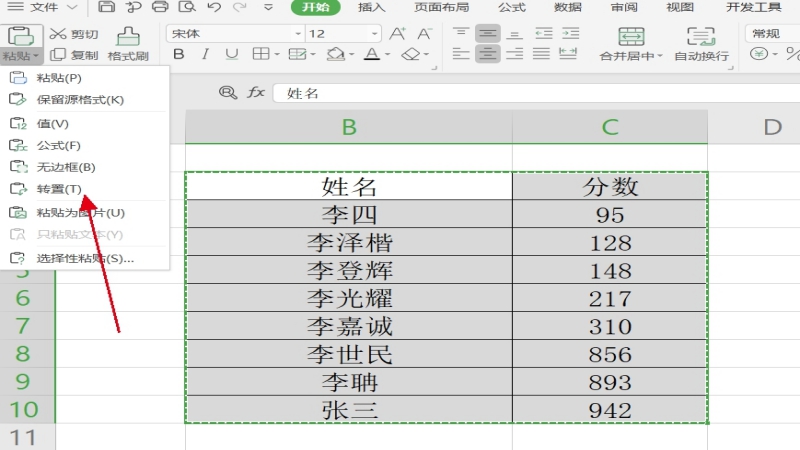Select Paste Special 选择性粘贴(S) option

coord(84,258)
